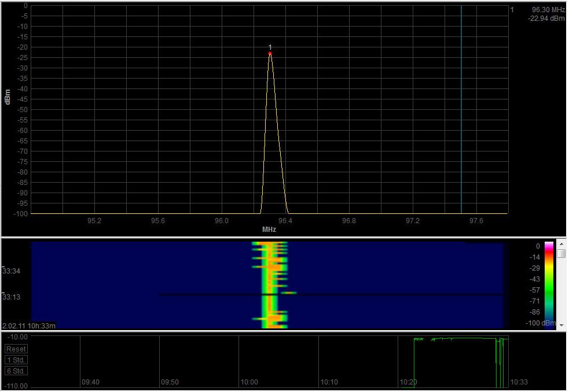This screenshot has height=392, width=569.
Task: Select red marker 1 on the peak
Action: (x=270, y=54)
